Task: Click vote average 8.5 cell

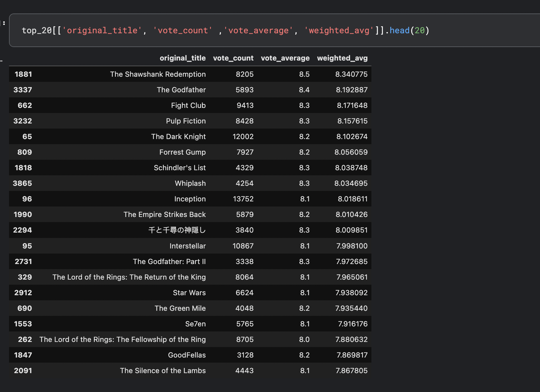Action: coord(304,74)
